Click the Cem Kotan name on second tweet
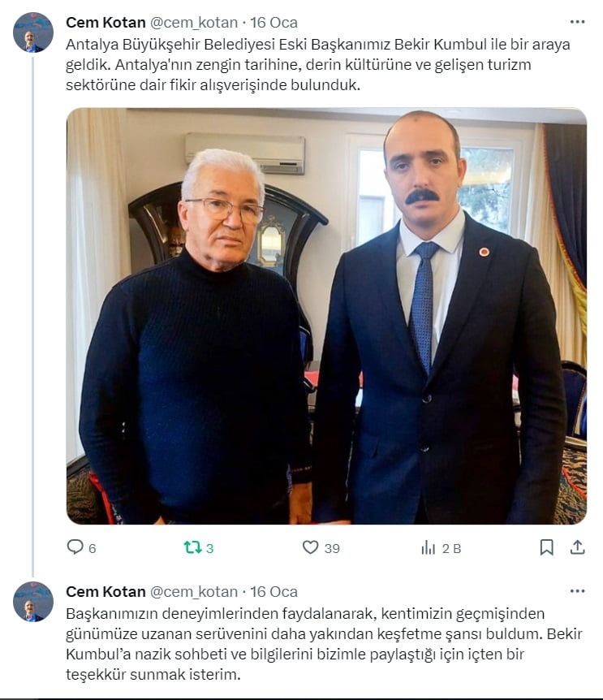This screenshot has height=700, width=603. coord(106,591)
